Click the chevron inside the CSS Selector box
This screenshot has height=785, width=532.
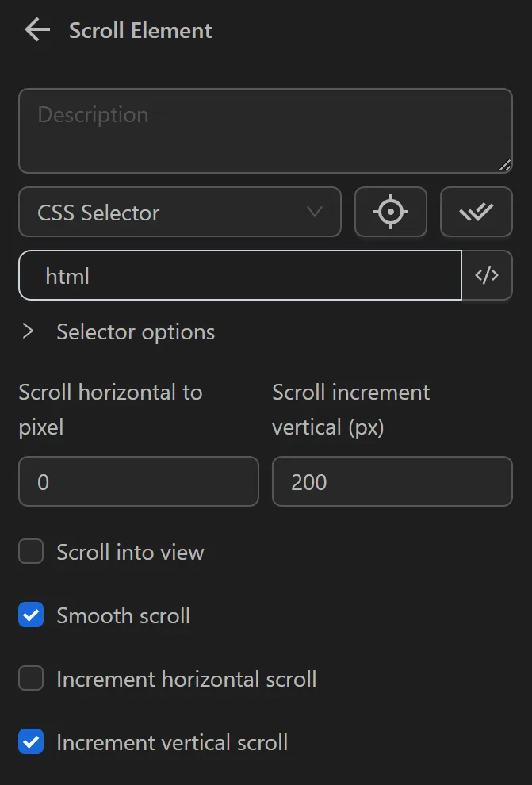pyautogui.click(x=314, y=212)
